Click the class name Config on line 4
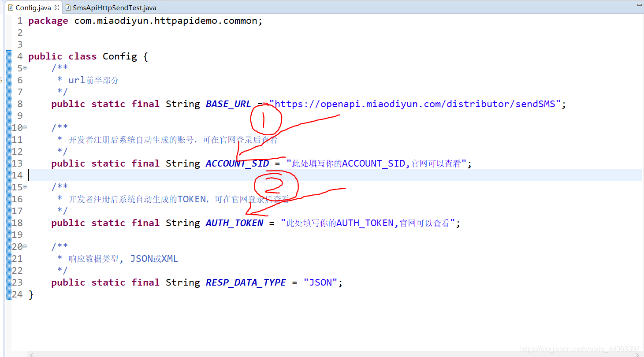This screenshot has width=644, height=357. pos(120,56)
